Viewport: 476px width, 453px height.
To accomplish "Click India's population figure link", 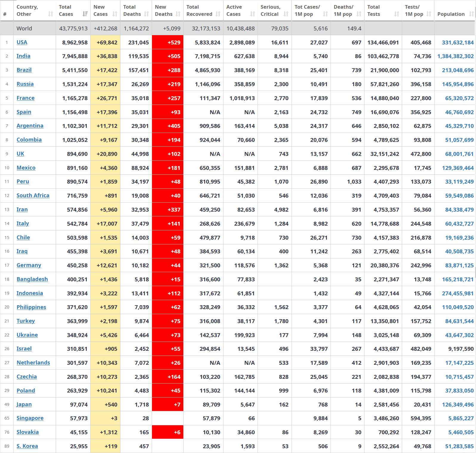I will pos(455,56).
